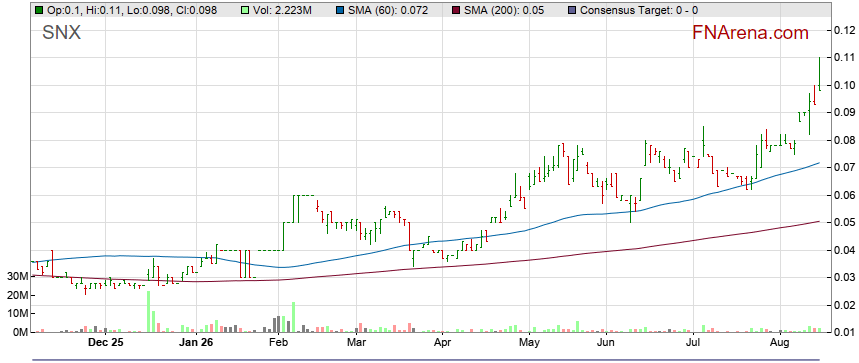Viewport: 859px width, 363px height.
Task: Click the Jul date axis label
Action: (x=692, y=343)
